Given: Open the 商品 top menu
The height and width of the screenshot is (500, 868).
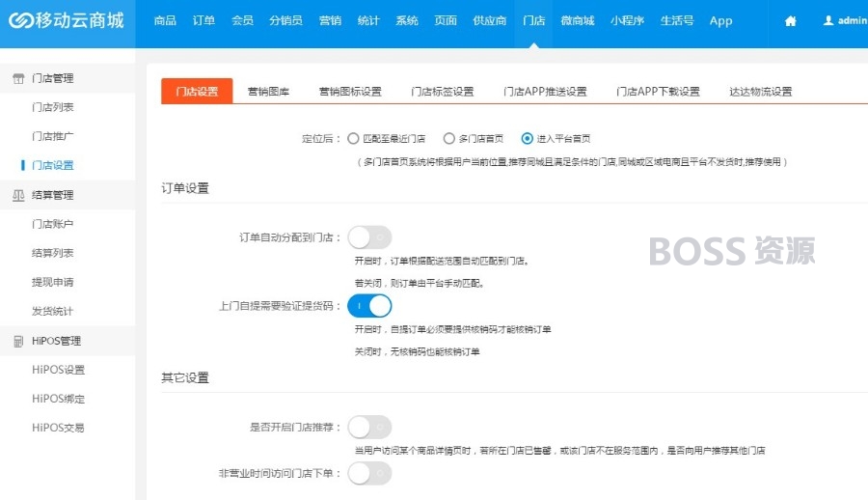Looking at the screenshot, I should [165, 20].
